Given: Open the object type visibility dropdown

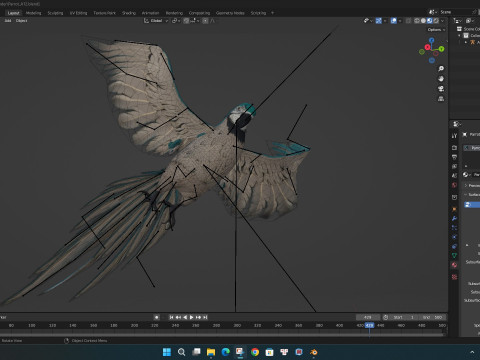Looking at the screenshot, I should (368, 21).
